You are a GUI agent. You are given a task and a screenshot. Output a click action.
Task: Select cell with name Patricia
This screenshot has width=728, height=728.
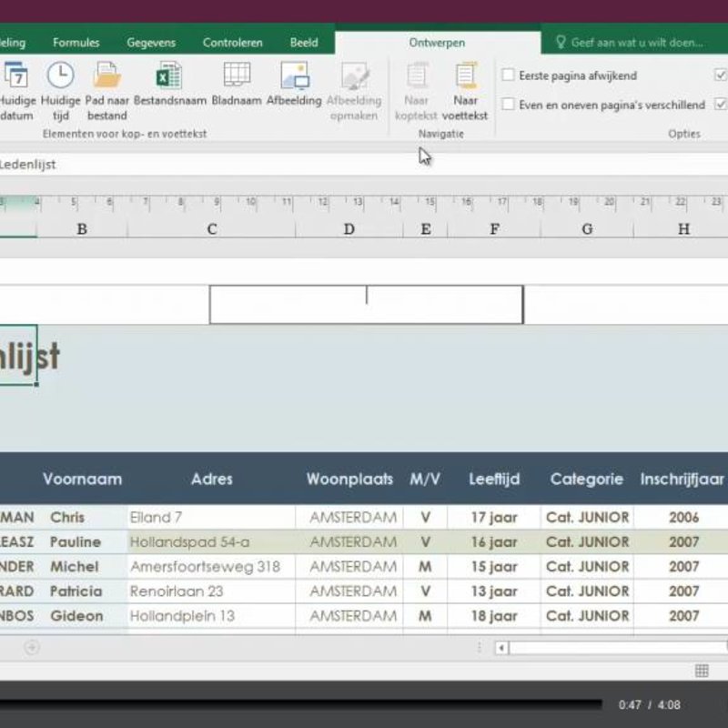82,591
